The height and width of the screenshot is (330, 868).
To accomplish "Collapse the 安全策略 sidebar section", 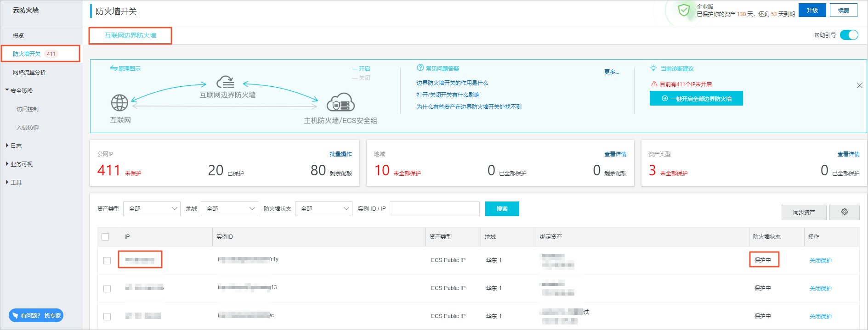I will (19, 90).
